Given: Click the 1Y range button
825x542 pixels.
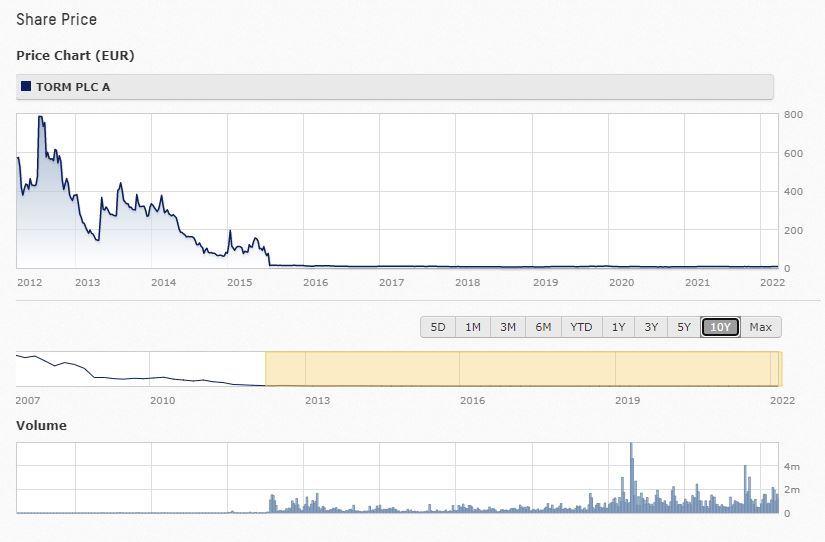Looking at the screenshot, I should coord(618,327).
